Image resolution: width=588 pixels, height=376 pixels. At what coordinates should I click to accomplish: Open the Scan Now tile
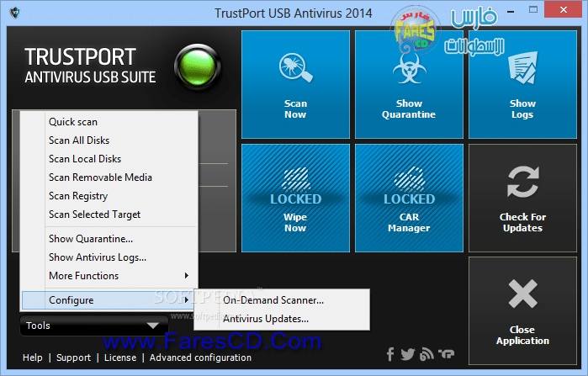295,85
